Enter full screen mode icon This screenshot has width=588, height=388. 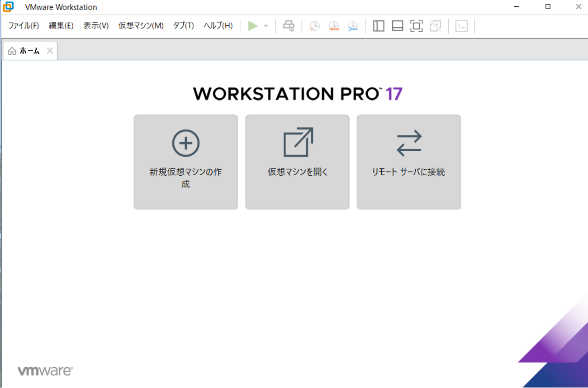click(416, 26)
